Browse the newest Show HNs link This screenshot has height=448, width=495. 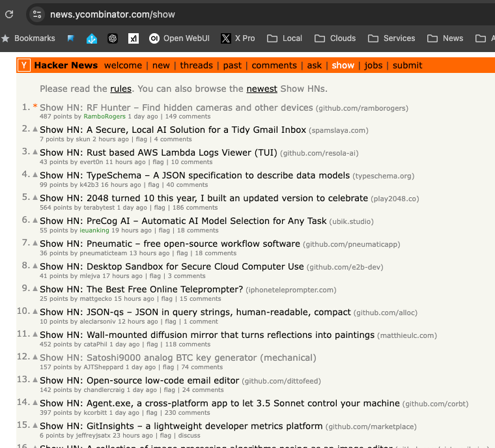tap(262, 89)
